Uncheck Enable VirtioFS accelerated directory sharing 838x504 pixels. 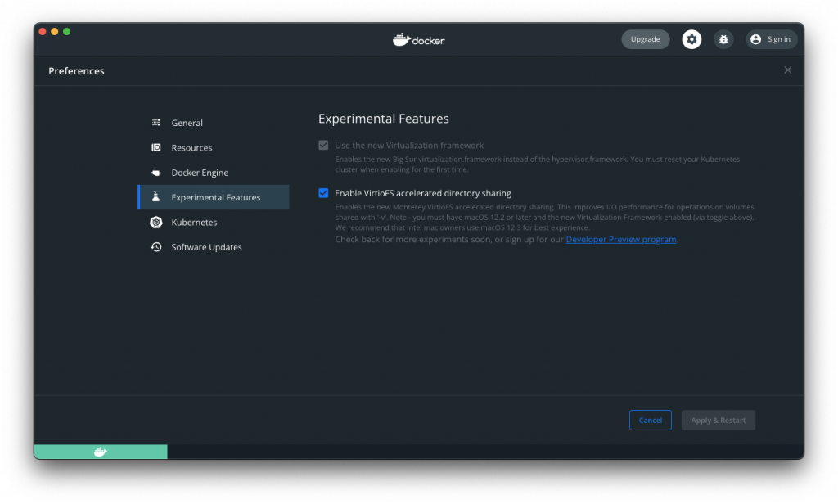(x=323, y=193)
